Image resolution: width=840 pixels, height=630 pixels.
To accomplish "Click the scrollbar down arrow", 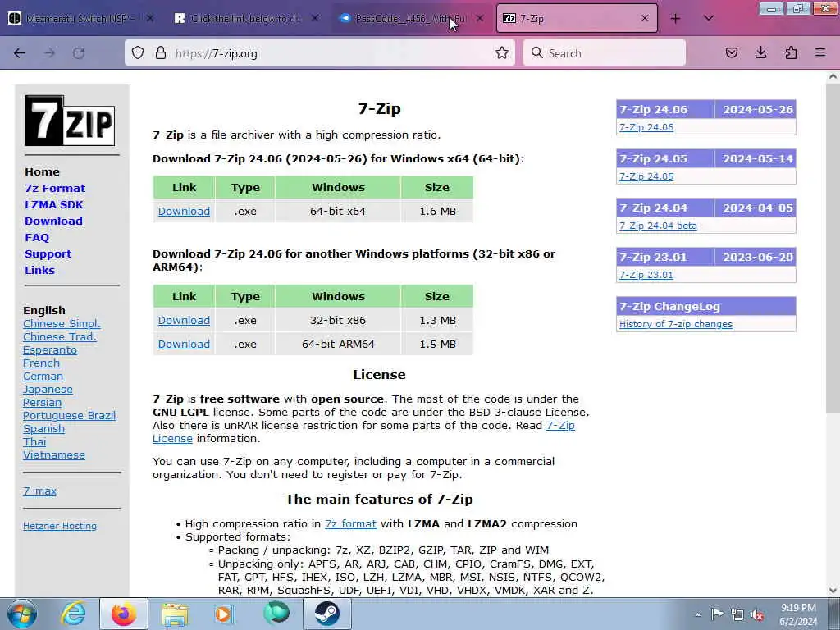I will point(833,590).
